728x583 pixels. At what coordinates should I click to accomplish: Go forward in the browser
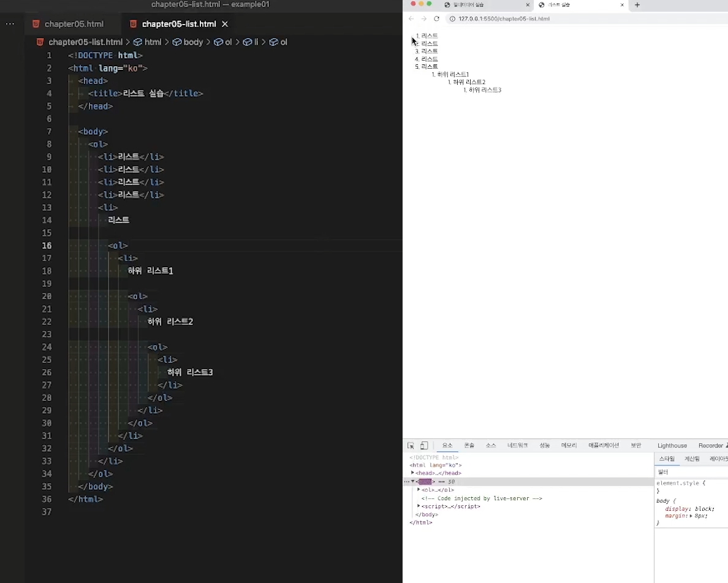[x=423, y=18]
